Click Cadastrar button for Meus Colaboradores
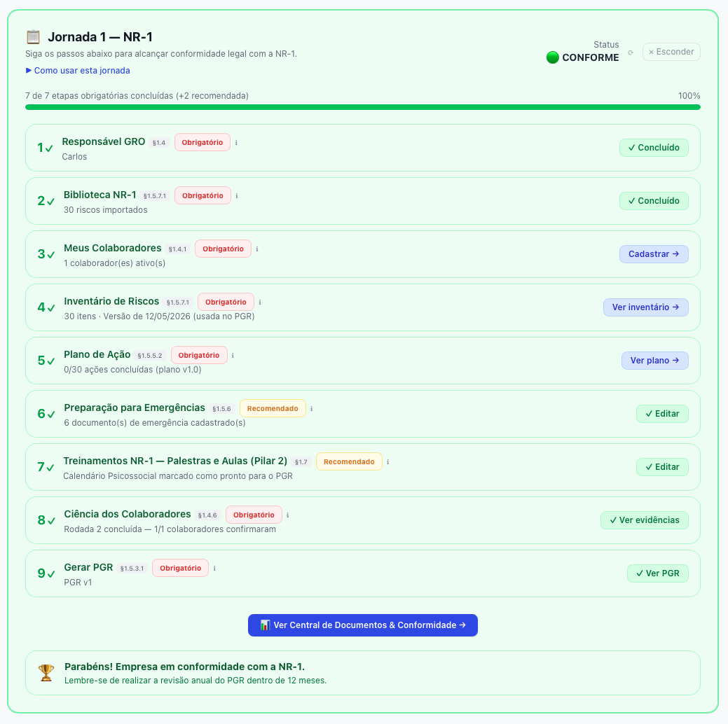The width and height of the screenshot is (728, 724). 654,254
